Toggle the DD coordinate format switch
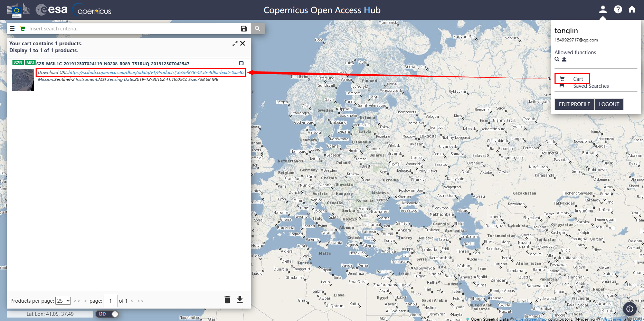The height and width of the screenshot is (321, 644). pos(107,314)
